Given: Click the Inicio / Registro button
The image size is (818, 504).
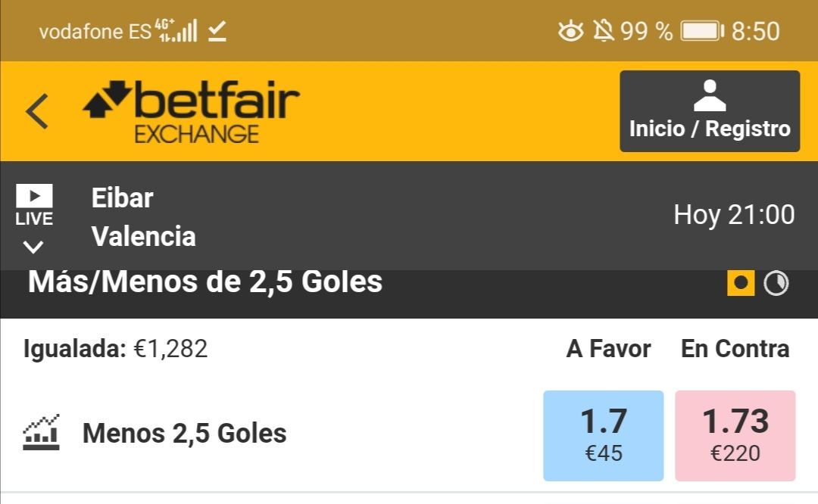Looking at the screenshot, I should 710,111.
